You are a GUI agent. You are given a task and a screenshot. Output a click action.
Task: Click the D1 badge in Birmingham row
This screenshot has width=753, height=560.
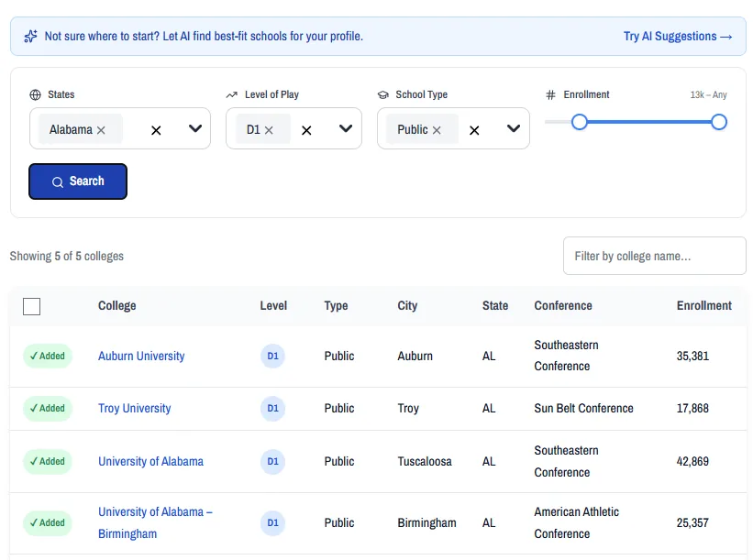tap(272, 523)
